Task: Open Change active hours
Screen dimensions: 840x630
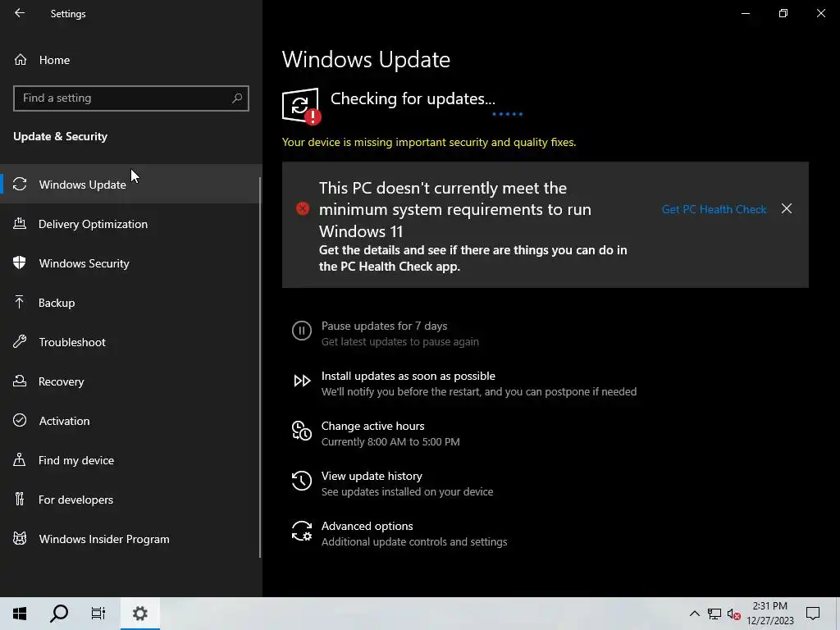Action: [x=373, y=426]
